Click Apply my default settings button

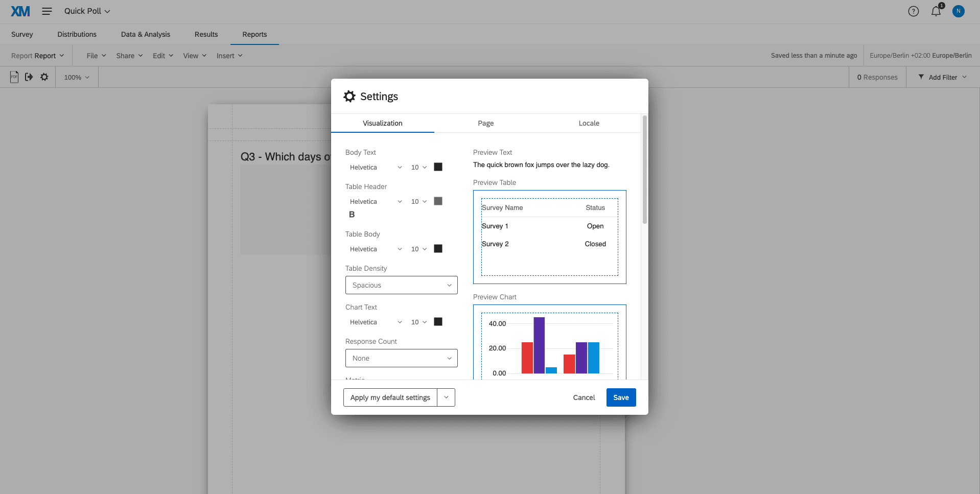pyautogui.click(x=390, y=397)
